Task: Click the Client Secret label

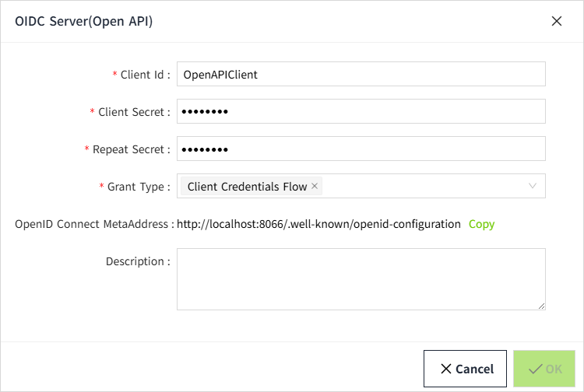Action: pyautogui.click(x=133, y=112)
